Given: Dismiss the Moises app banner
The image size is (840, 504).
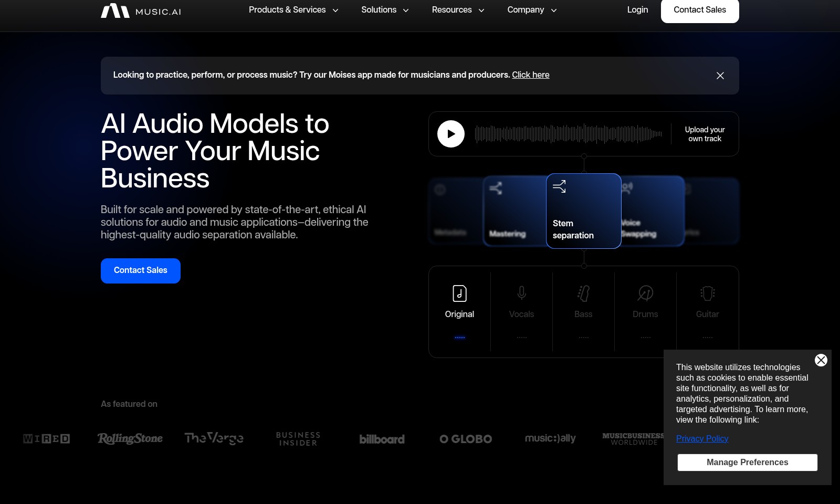Looking at the screenshot, I should click(x=720, y=76).
